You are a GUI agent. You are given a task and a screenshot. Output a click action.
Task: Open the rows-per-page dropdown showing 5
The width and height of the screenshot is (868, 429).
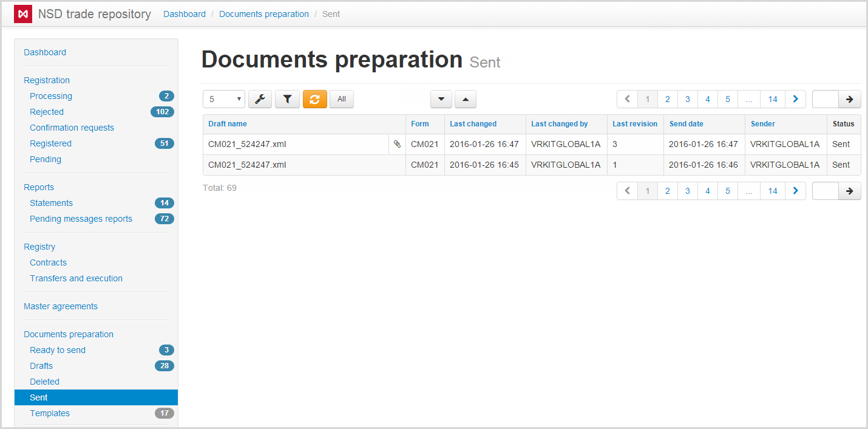(223, 99)
